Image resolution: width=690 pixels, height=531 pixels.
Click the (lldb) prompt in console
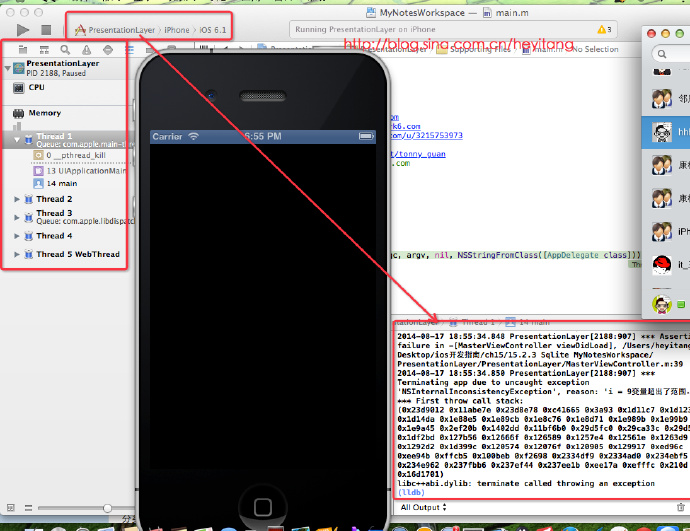tap(411, 492)
